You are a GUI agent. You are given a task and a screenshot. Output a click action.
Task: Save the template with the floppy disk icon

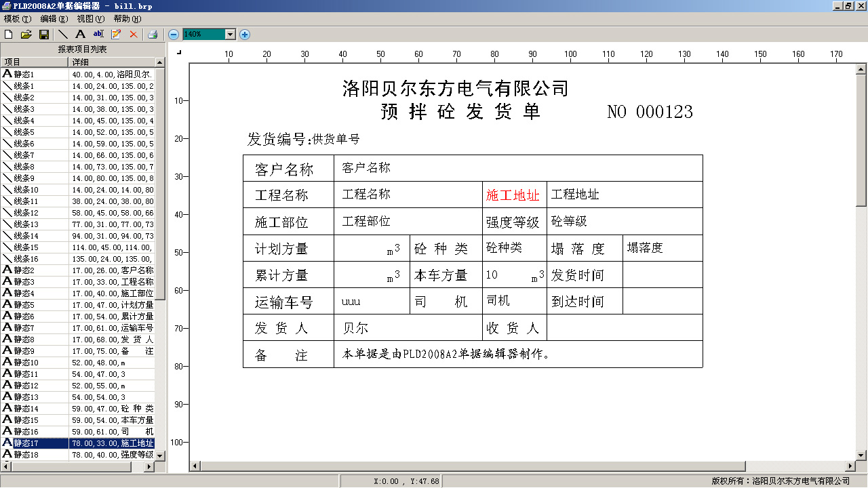[x=43, y=34]
